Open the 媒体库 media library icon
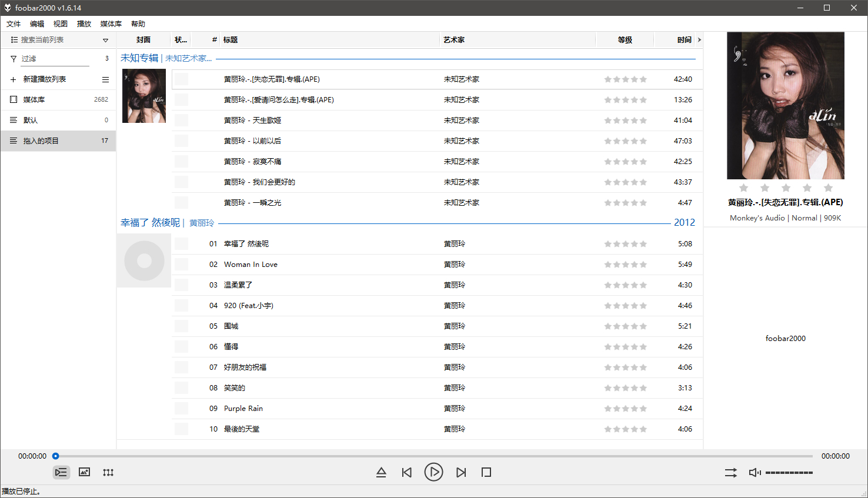Viewport: 868px width, 498px height. (12, 99)
